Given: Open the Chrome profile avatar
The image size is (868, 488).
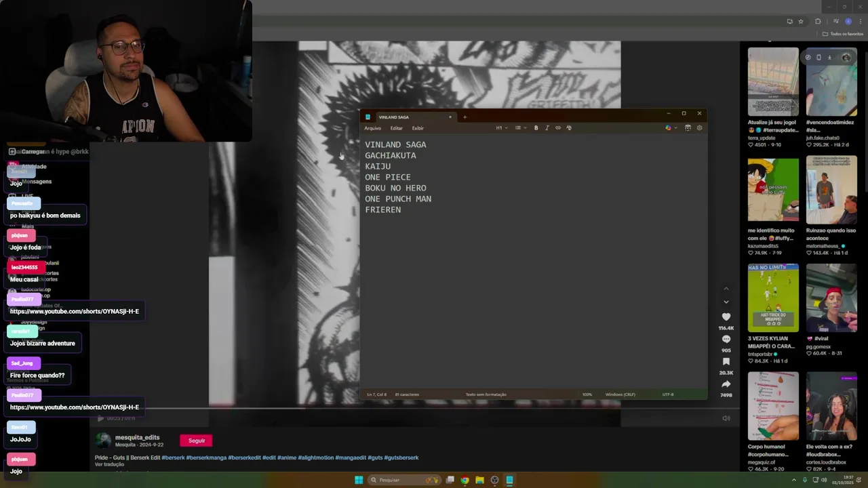Looking at the screenshot, I should coord(848,22).
